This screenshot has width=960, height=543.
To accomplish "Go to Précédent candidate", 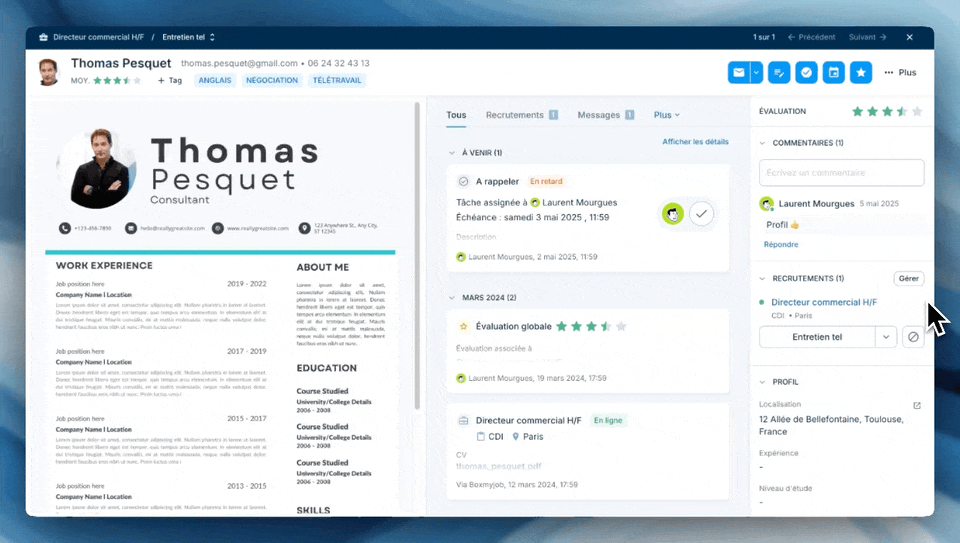I will pos(811,37).
